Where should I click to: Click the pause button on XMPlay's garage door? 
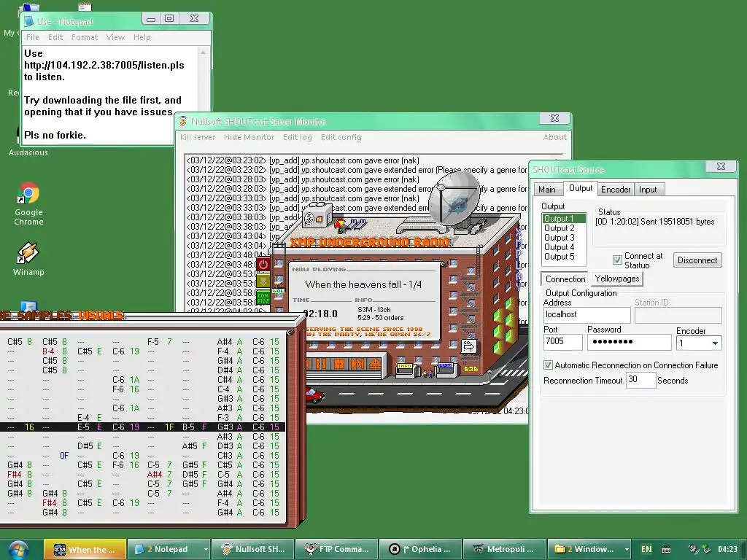(x=321, y=365)
